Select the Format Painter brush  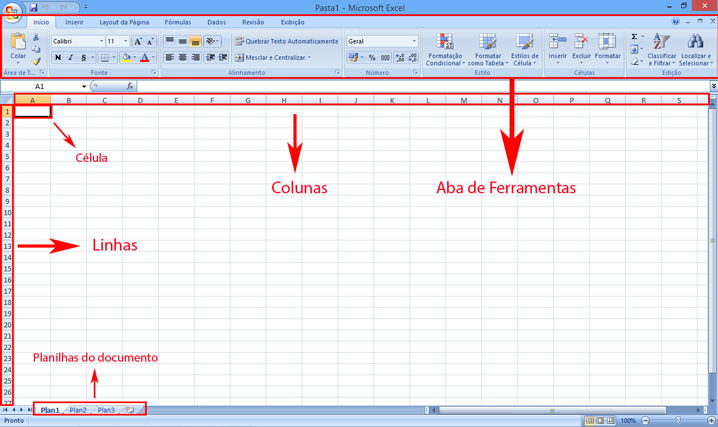point(36,61)
